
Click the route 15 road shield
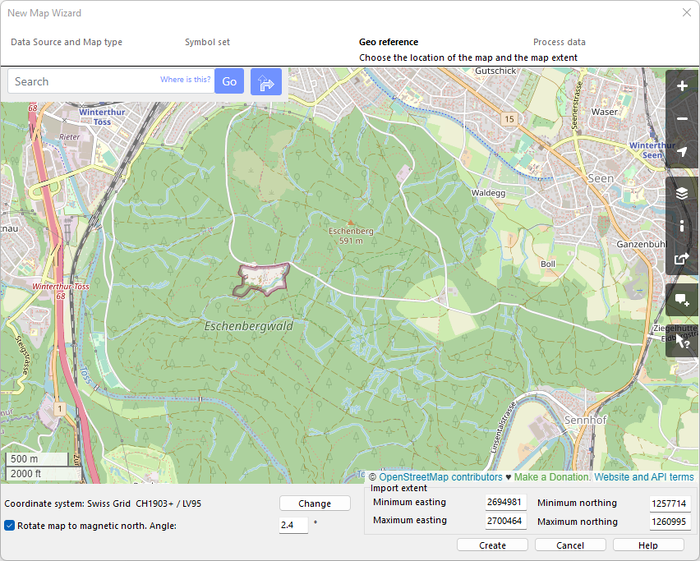509,119
